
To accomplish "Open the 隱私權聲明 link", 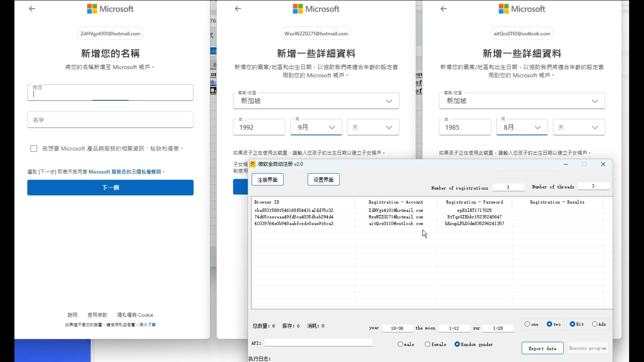I will point(149,172).
